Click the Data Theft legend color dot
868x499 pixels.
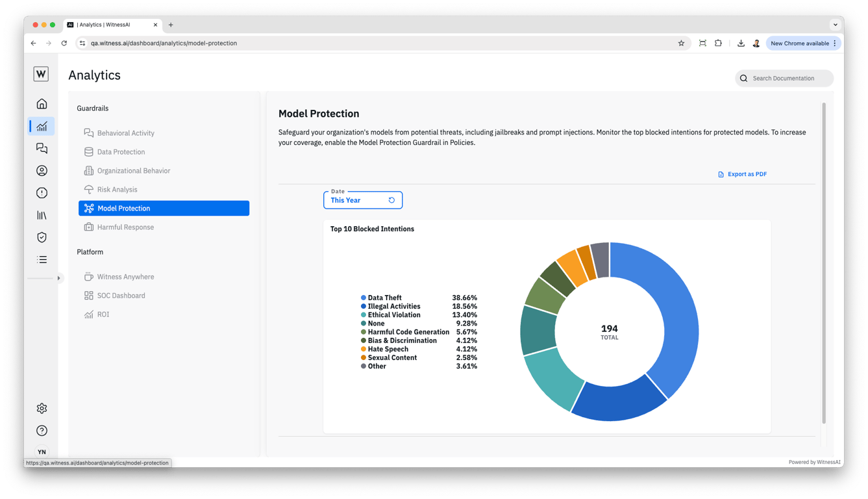coord(364,298)
